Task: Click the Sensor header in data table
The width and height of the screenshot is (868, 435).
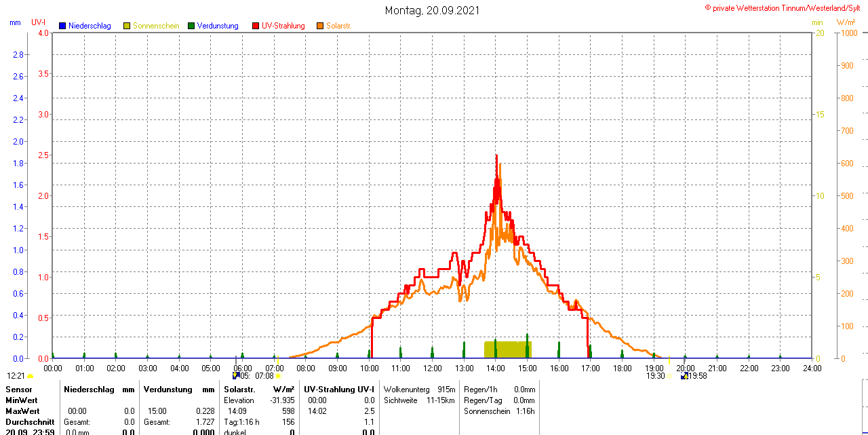Action: click(19, 390)
